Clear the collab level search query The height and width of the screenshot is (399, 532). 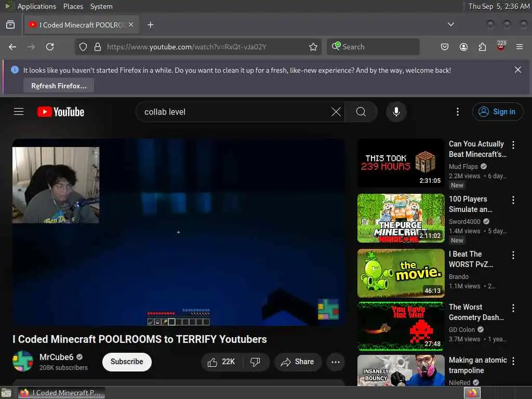[x=336, y=112]
